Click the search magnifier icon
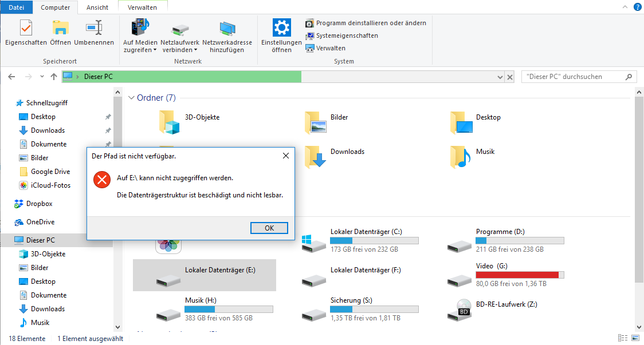 click(x=629, y=77)
